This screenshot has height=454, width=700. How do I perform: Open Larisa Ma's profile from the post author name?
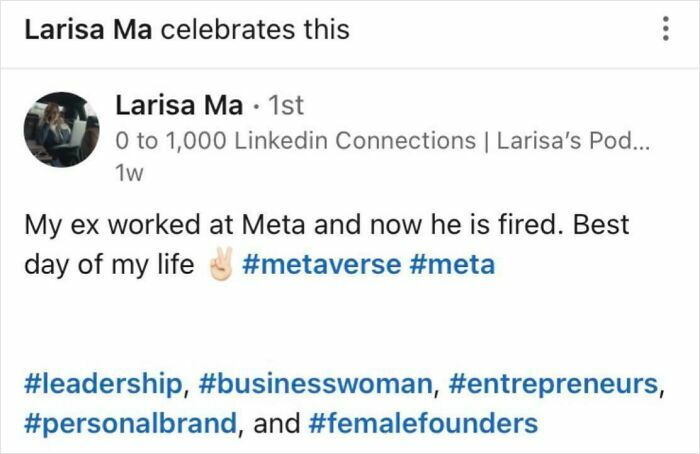tap(178, 103)
